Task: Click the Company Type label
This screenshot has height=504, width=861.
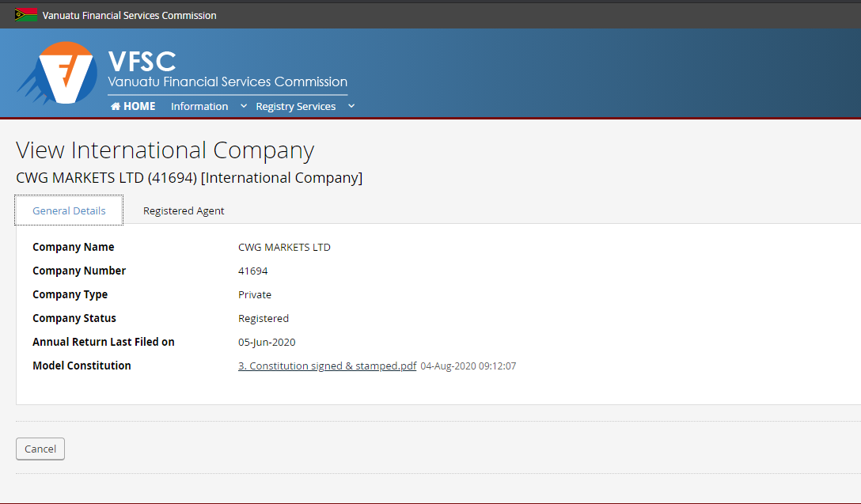Action: pos(70,295)
